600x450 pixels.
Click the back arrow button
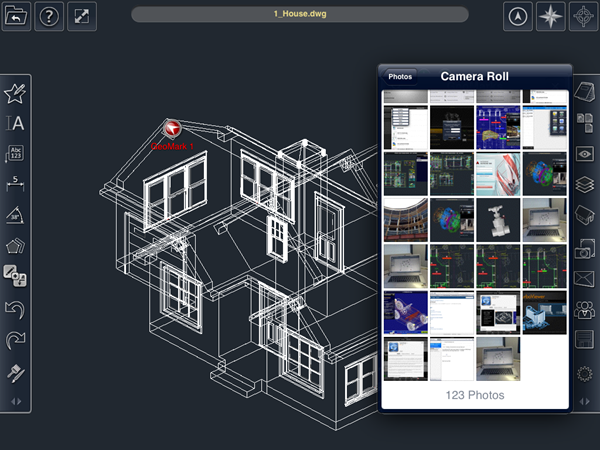click(18, 16)
